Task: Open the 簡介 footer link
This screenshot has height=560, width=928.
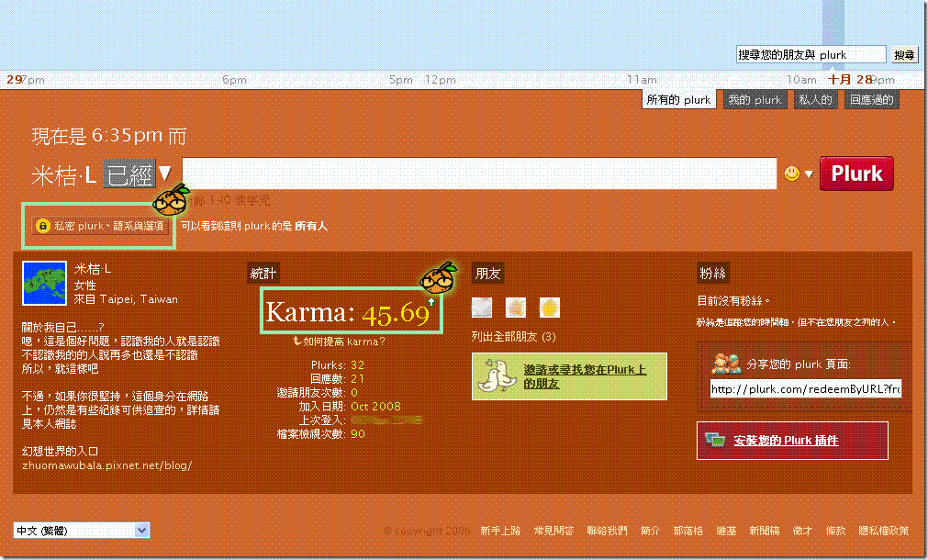Action: coord(650,531)
